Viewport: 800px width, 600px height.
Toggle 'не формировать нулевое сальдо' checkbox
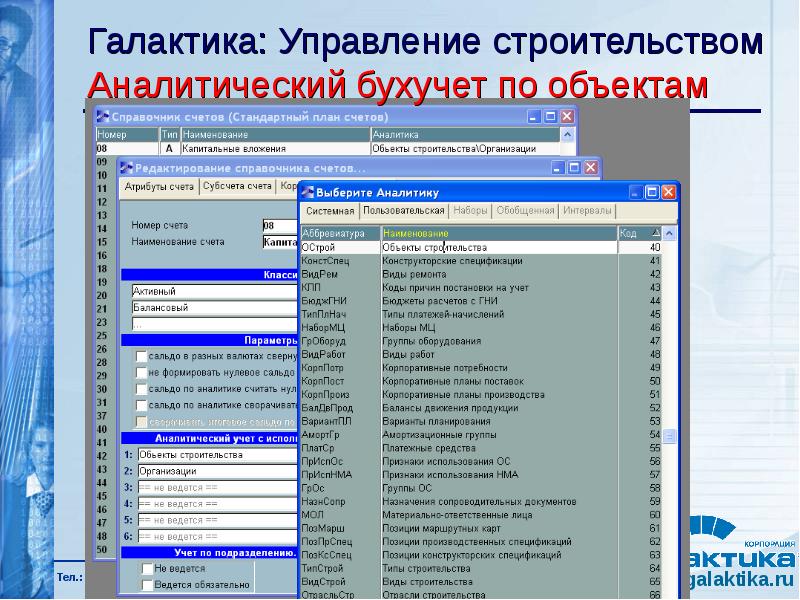(140, 372)
